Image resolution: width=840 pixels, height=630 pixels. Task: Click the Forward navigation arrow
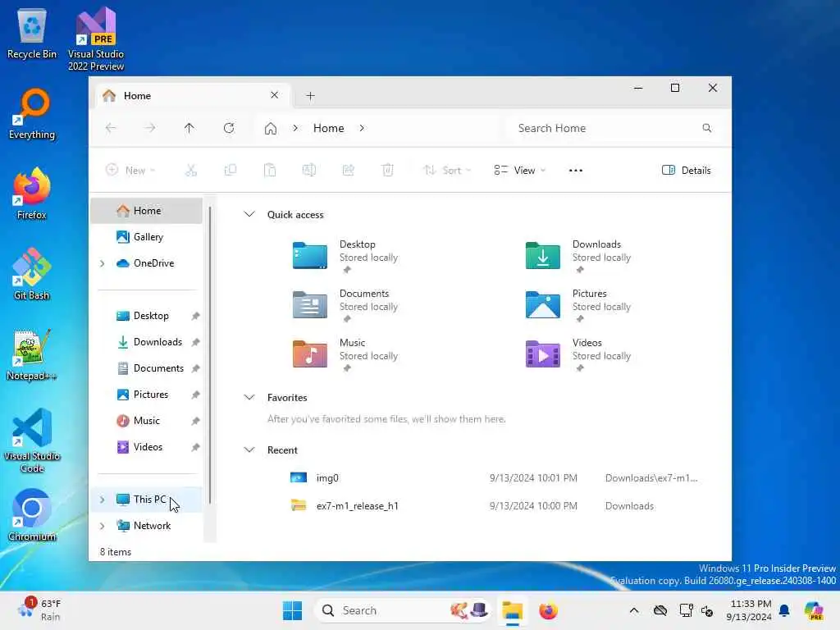(150, 128)
